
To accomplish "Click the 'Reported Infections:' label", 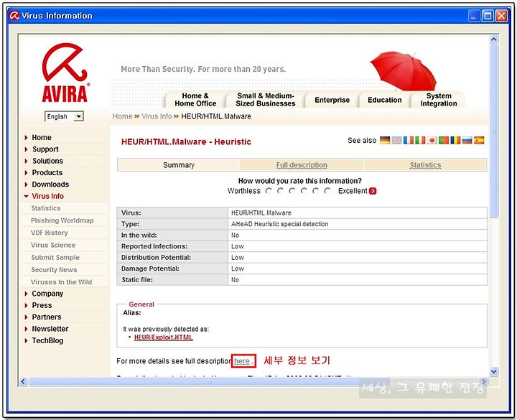I will 154,246.
